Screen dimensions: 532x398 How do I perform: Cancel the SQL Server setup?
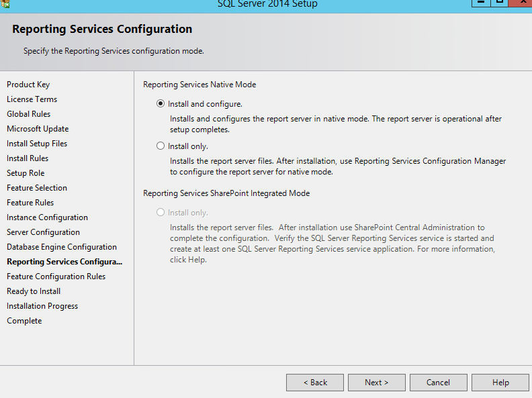[x=439, y=383]
